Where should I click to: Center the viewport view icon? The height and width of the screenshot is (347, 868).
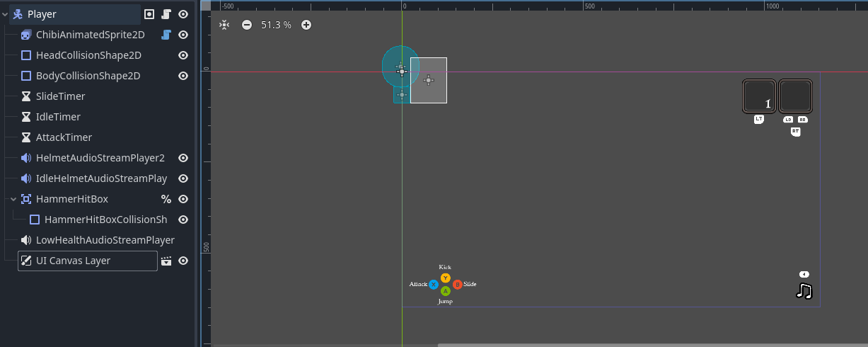coord(224,25)
